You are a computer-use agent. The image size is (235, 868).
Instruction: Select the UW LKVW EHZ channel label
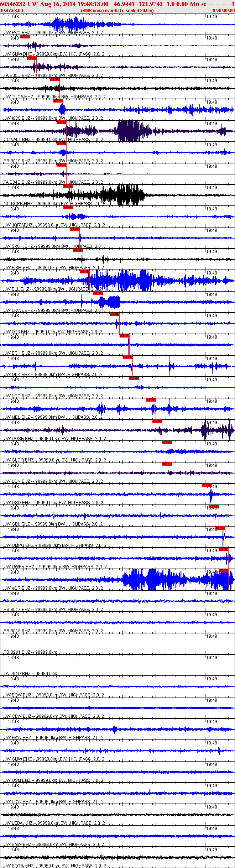point(19,310)
